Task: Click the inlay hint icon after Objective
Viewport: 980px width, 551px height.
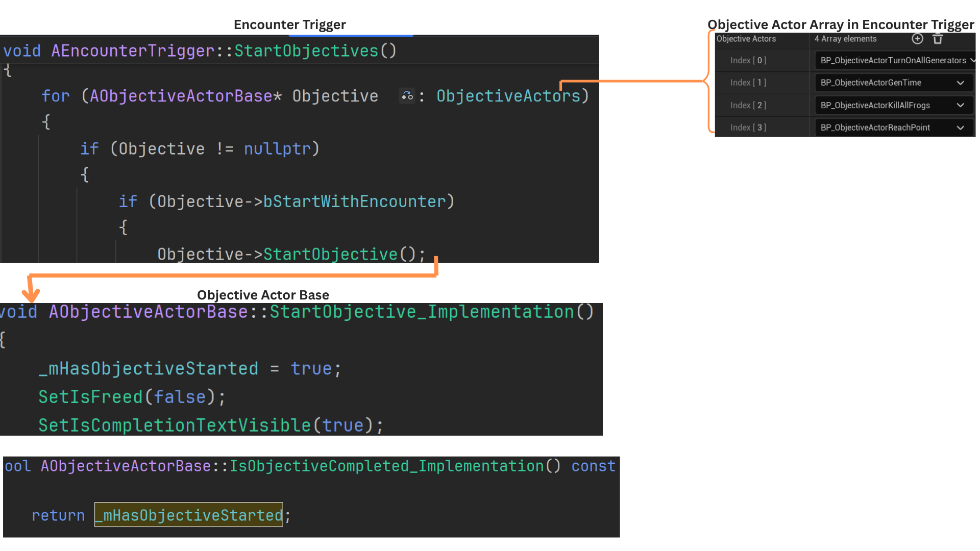Action: [407, 96]
